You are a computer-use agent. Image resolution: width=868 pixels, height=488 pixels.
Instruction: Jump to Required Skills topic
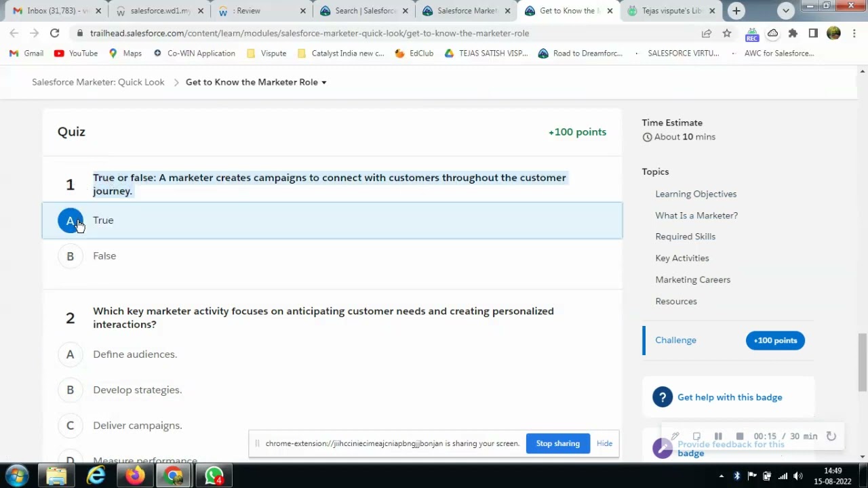point(685,237)
